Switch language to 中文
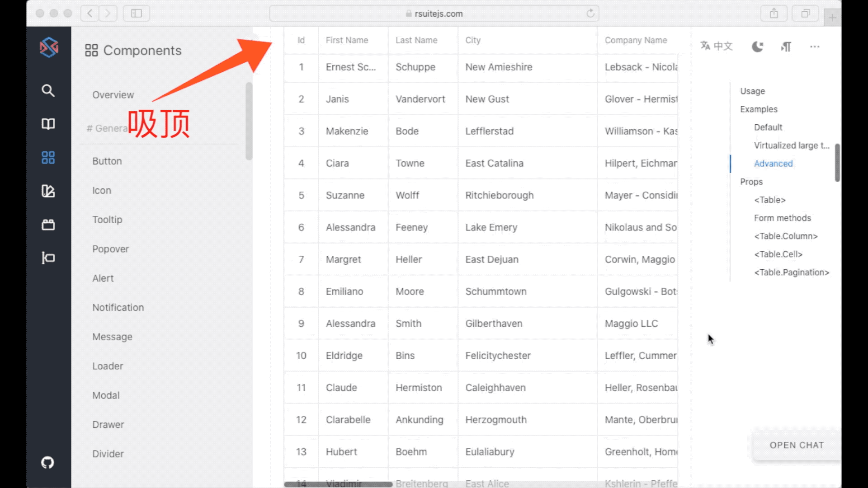The width and height of the screenshot is (868, 488). point(716,46)
